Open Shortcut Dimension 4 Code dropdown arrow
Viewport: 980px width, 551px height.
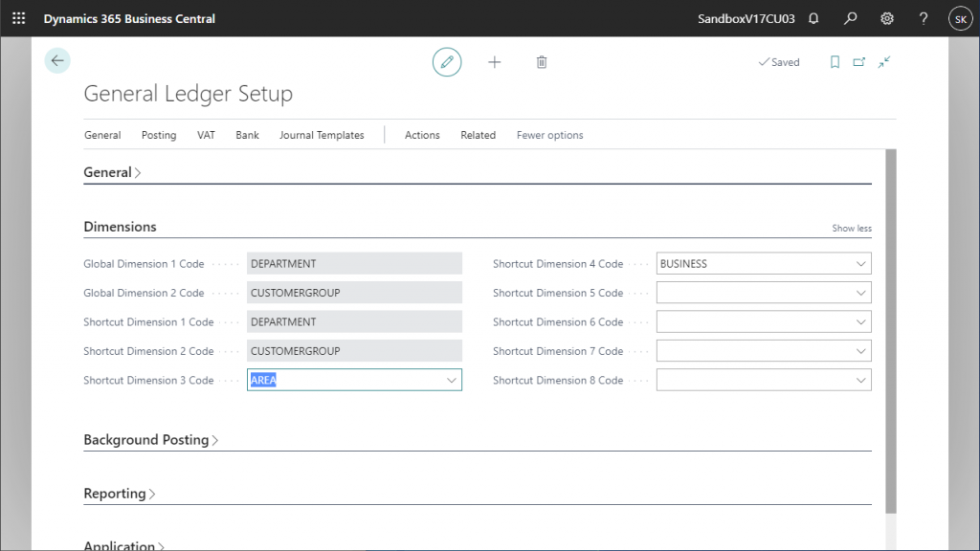click(x=860, y=264)
